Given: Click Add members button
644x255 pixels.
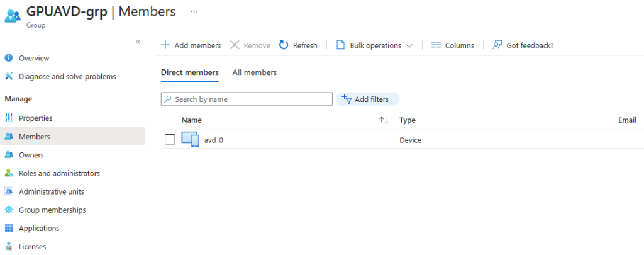Looking at the screenshot, I should pyautogui.click(x=191, y=45).
